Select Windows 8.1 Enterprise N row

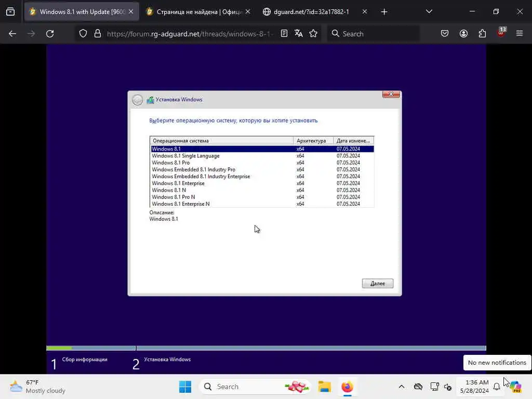click(x=262, y=204)
